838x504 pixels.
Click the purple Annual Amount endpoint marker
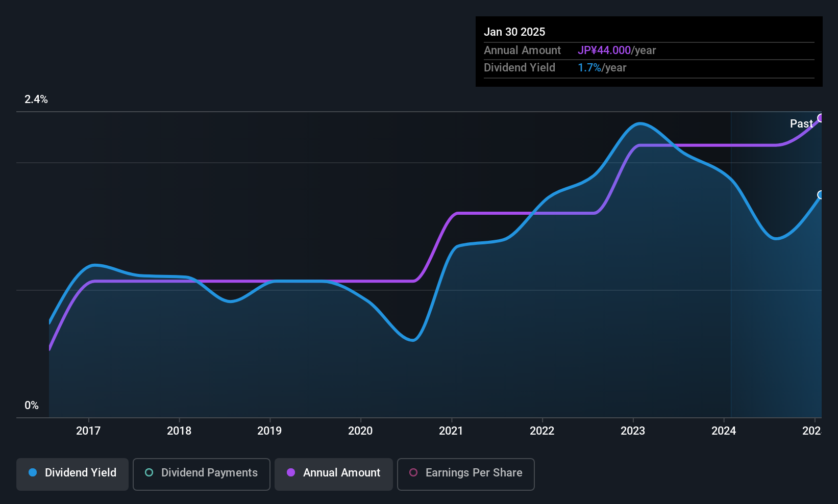point(821,118)
